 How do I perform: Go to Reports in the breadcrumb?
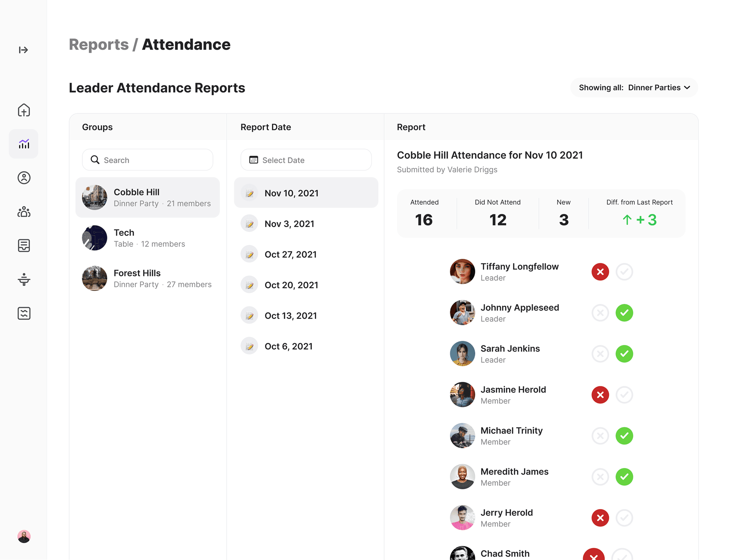click(99, 45)
